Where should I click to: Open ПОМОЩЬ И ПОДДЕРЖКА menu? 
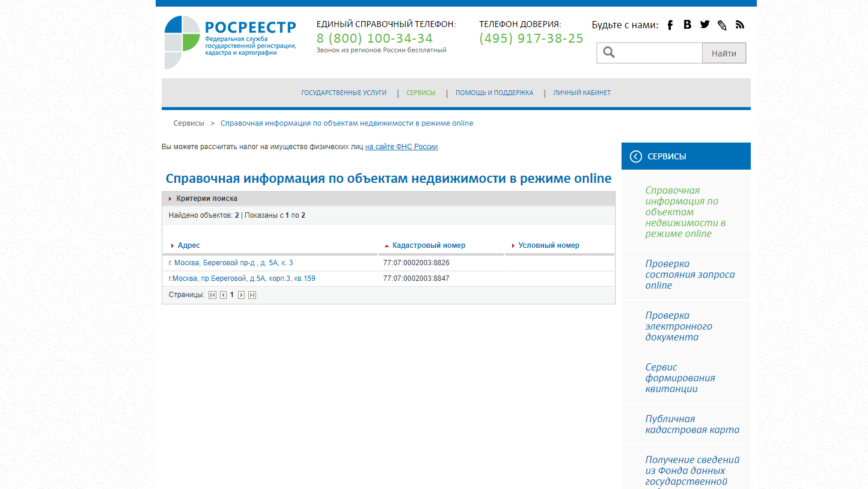coord(494,93)
